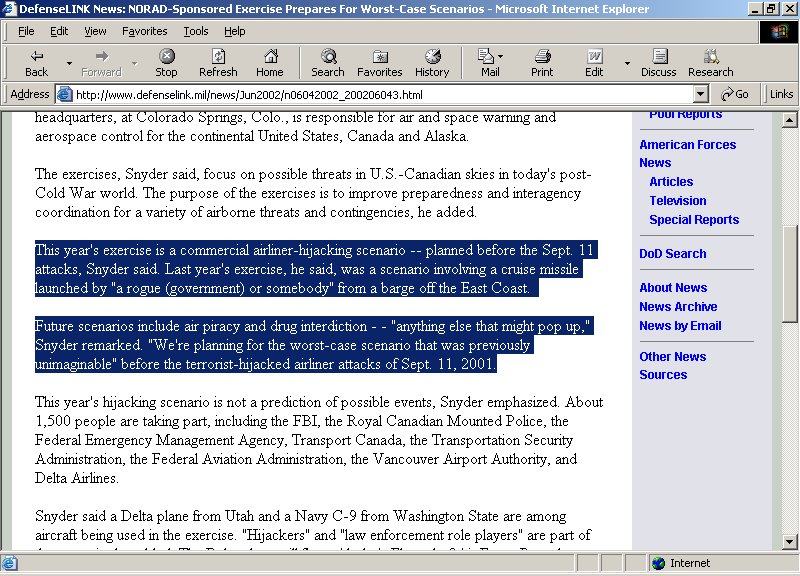Click the words 'Delta Airlines.'
The image size is (800, 576).
click(x=77, y=478)
